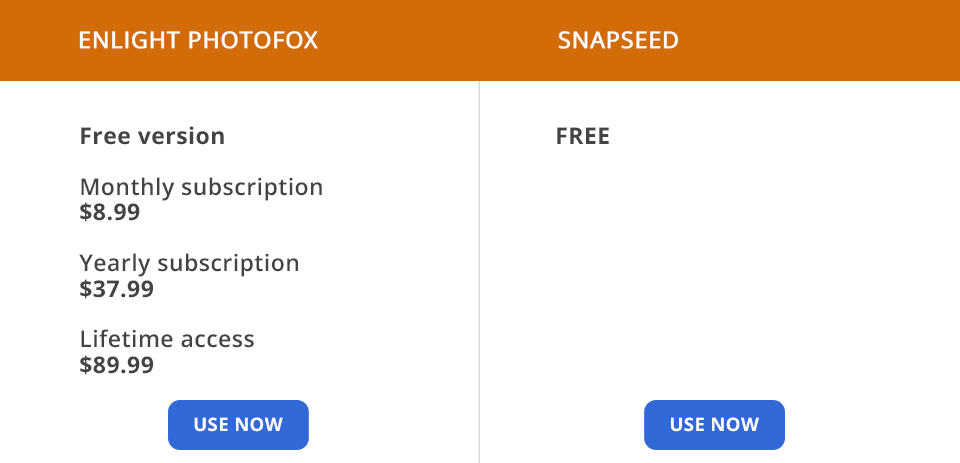Click USE NOW under Enlight Photofox

[x=238, y=425]
